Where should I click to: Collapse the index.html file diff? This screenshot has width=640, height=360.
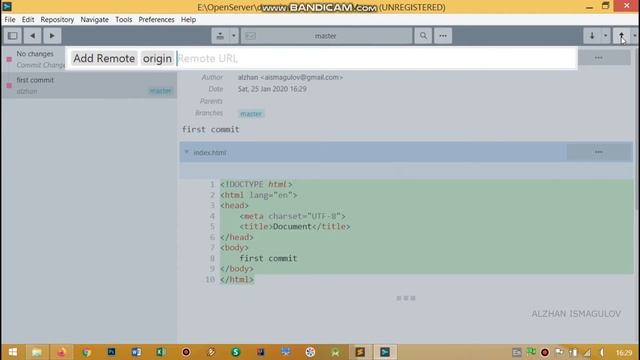(x=187, y=152)
